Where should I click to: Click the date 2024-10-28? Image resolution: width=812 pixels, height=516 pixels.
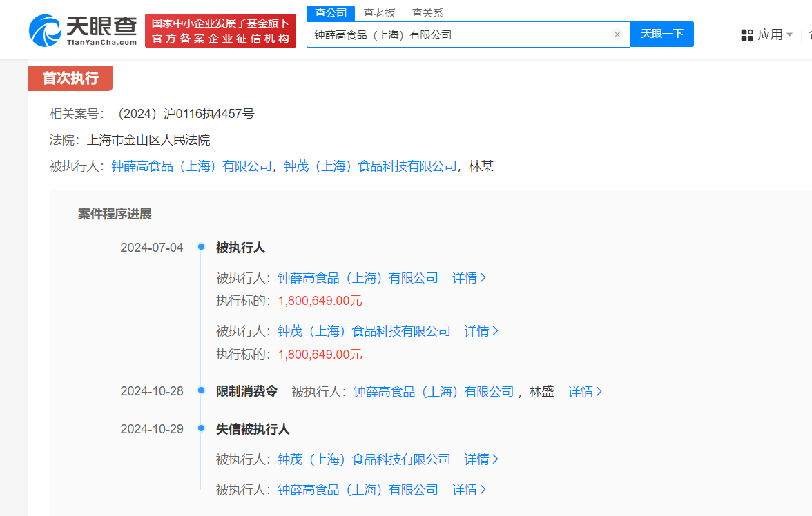pyautogui.click(x=152, y=391)
